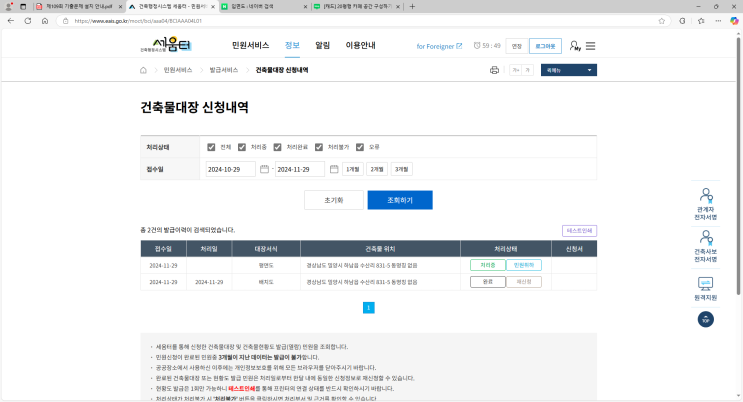Bookmark page with the star icon
Viewport: 743px width, 402px height.
tap(661, 21)
